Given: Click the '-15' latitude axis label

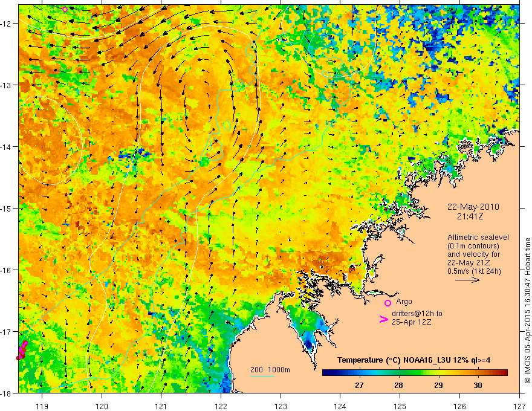Looking at the screenshot, I should click(6, 209).
